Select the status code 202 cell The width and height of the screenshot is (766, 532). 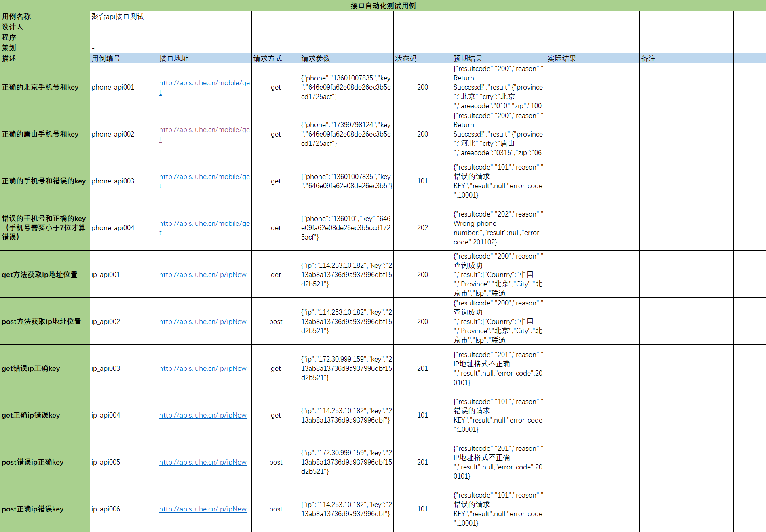pyautogui.click(x=422, y=228)
